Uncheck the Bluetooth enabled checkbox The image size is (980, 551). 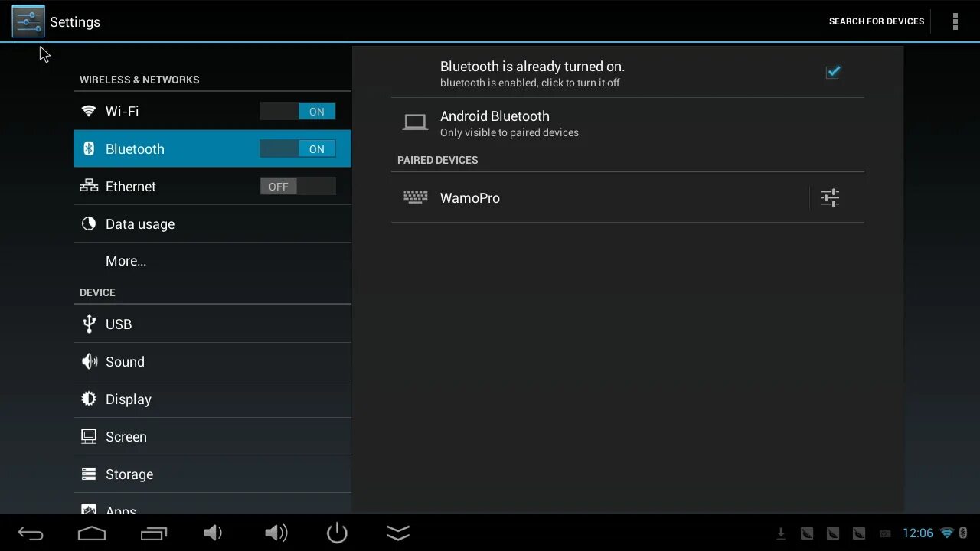tap(833, 72)
